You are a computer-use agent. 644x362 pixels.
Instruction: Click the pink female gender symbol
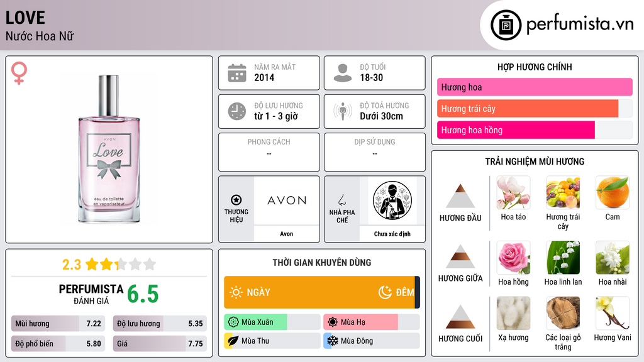pos(19,73)
